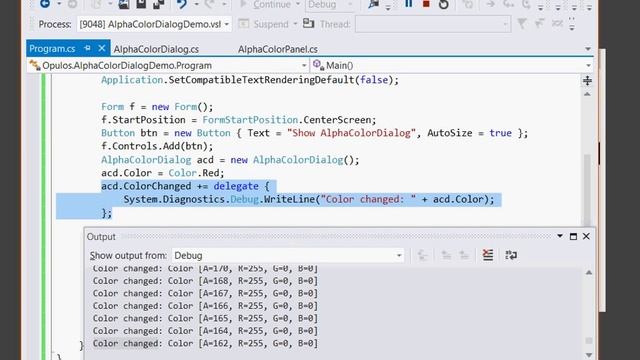Click the output line with A=164
This screenshot has width=640, height=360.
[x=205, y=331]
